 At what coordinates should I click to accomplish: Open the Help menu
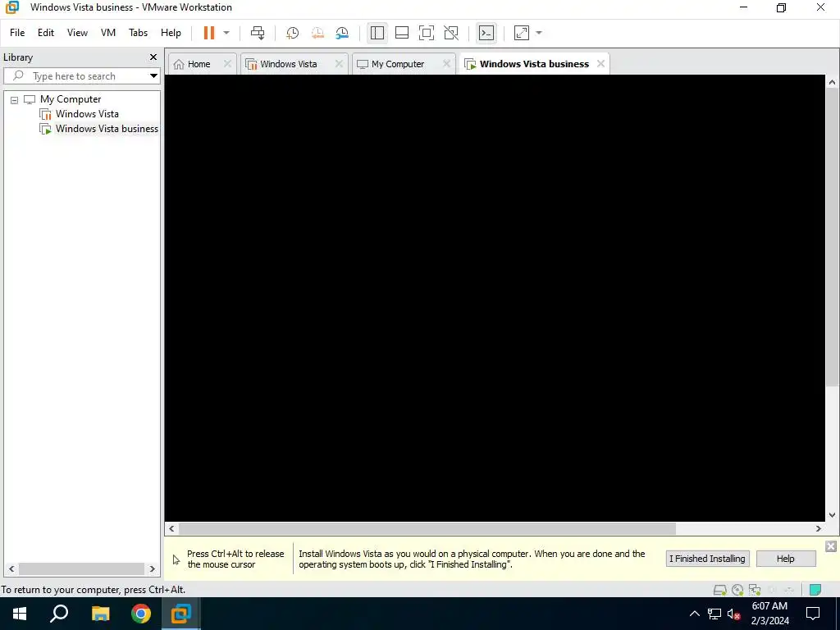point(171,33)
